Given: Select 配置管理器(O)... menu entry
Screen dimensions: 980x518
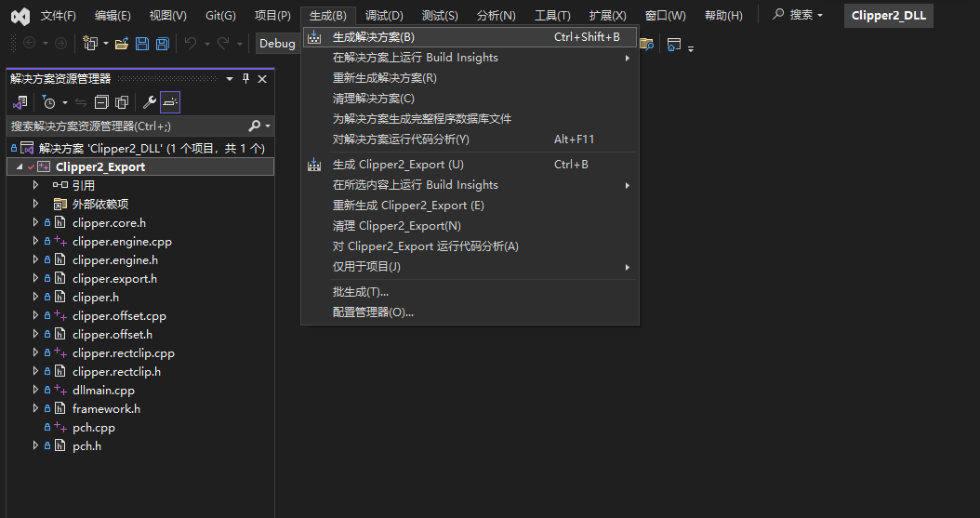Looking at the screenshot, I should (470, 312).
